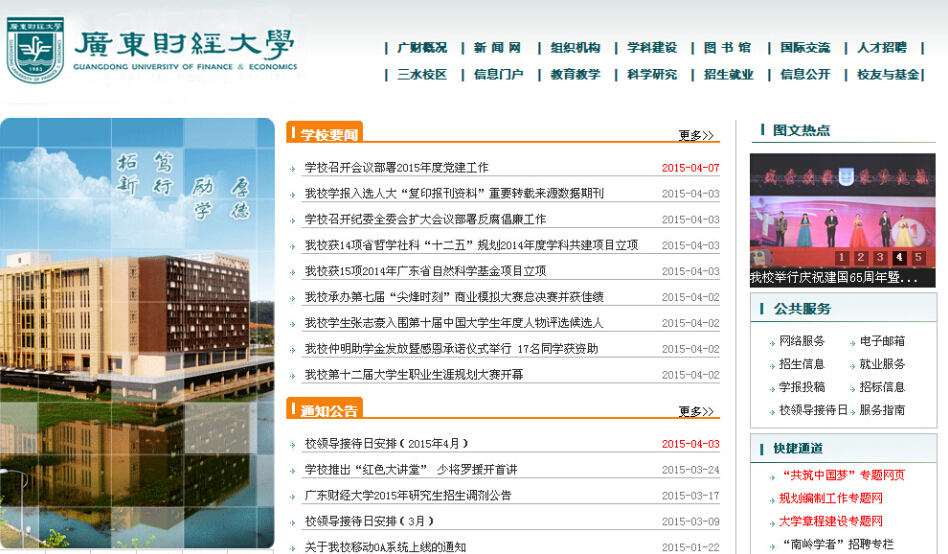
Task: Open the 大学章程建设专题网 quick link
Action: [x=830, y=522]
